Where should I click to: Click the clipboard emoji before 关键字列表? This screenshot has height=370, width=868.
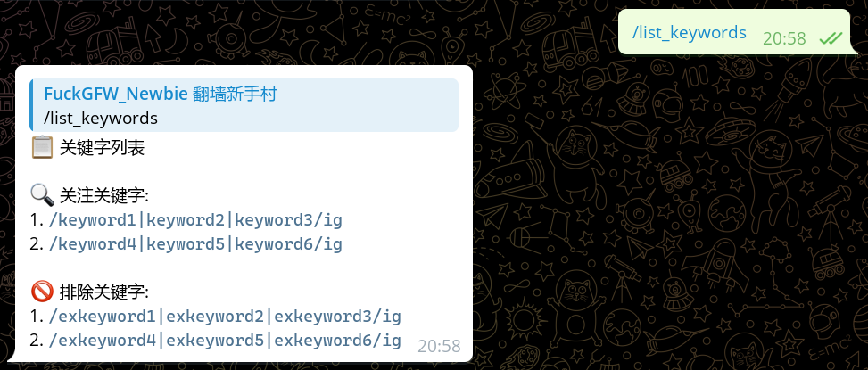point(42,148)
